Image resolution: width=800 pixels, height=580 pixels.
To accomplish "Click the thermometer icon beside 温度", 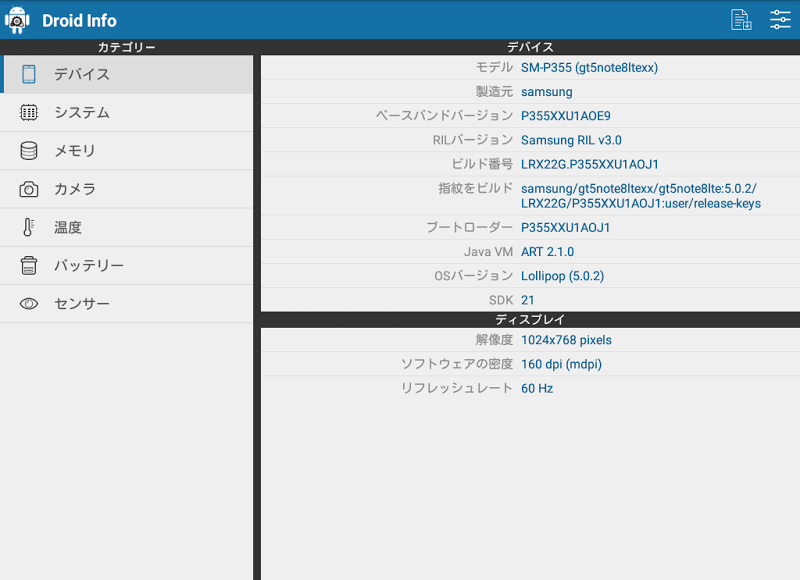I will [x=29, y=227].
